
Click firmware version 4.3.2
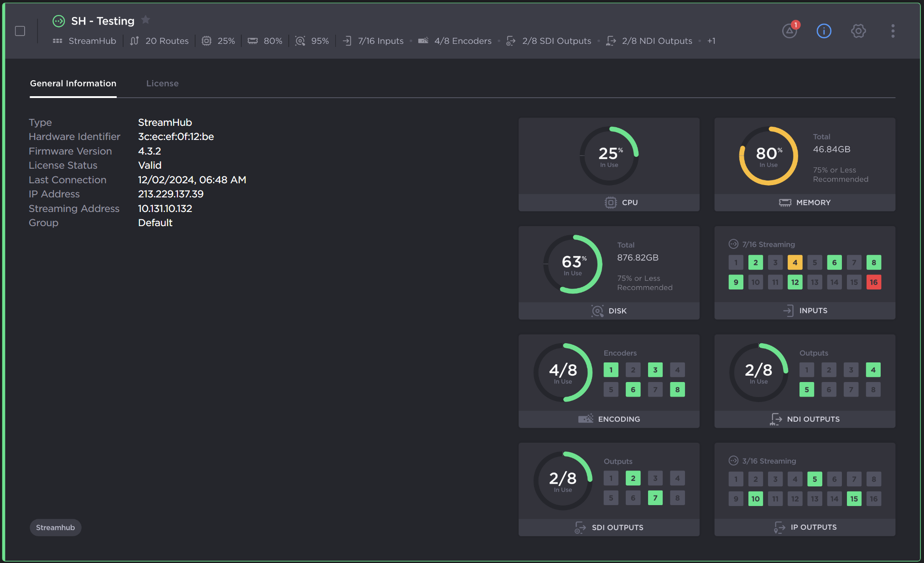click(150, 151)
